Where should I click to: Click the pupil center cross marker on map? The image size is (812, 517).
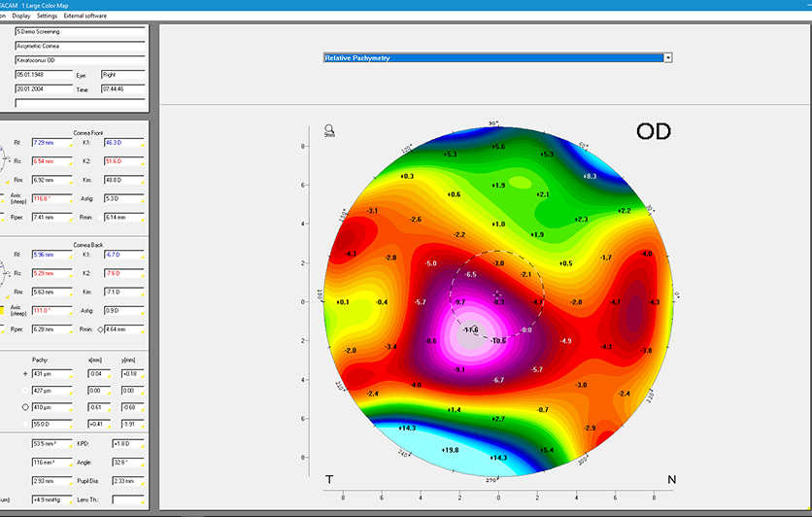point(497,294)
